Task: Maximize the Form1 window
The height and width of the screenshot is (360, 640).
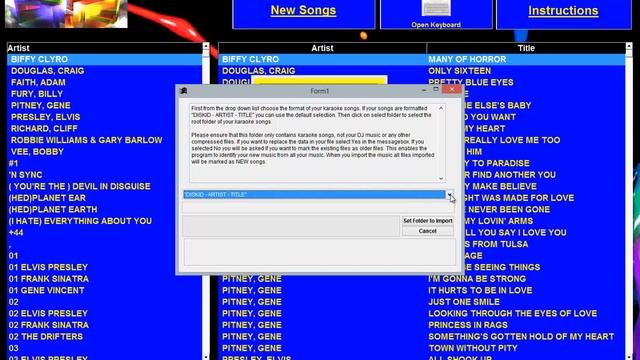Action: click(436, 89)
